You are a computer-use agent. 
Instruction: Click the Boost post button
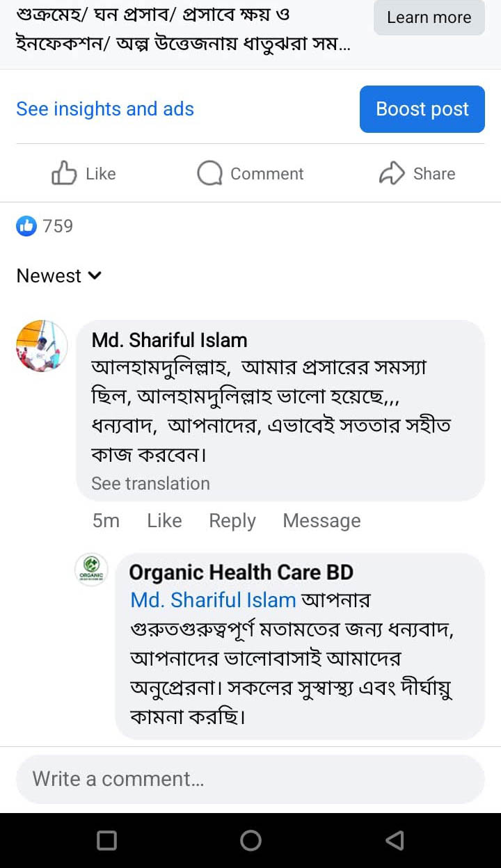click(x=422, y=109)
